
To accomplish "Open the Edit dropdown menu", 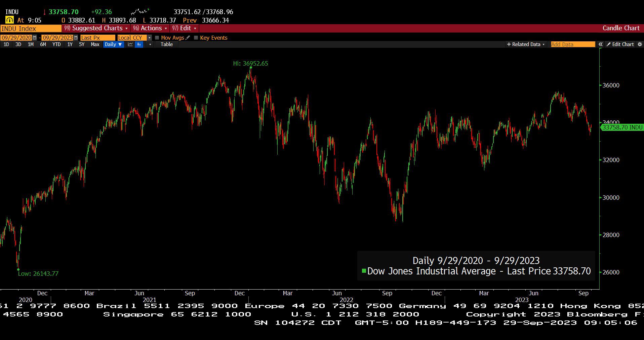I will (x=184, y=28).
